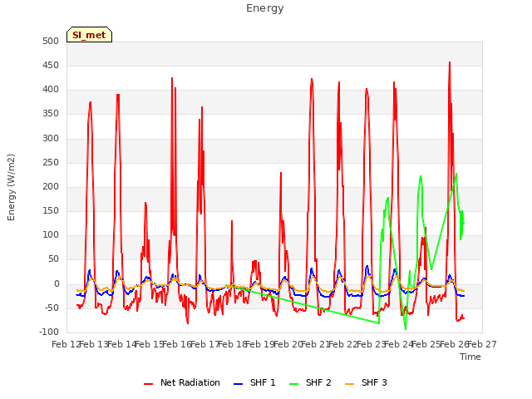Click the orange SHF 3 legend swatch

[x=349, y=384]
